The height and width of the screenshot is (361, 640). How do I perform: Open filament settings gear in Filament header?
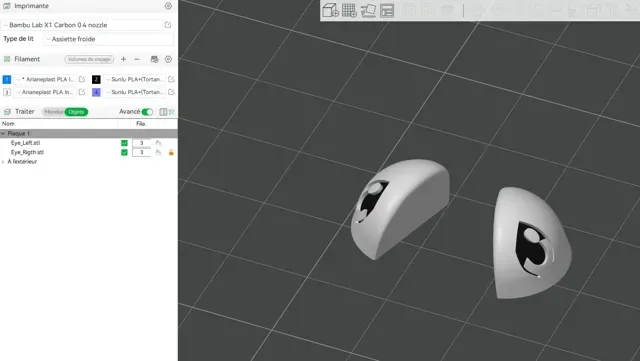168,59
